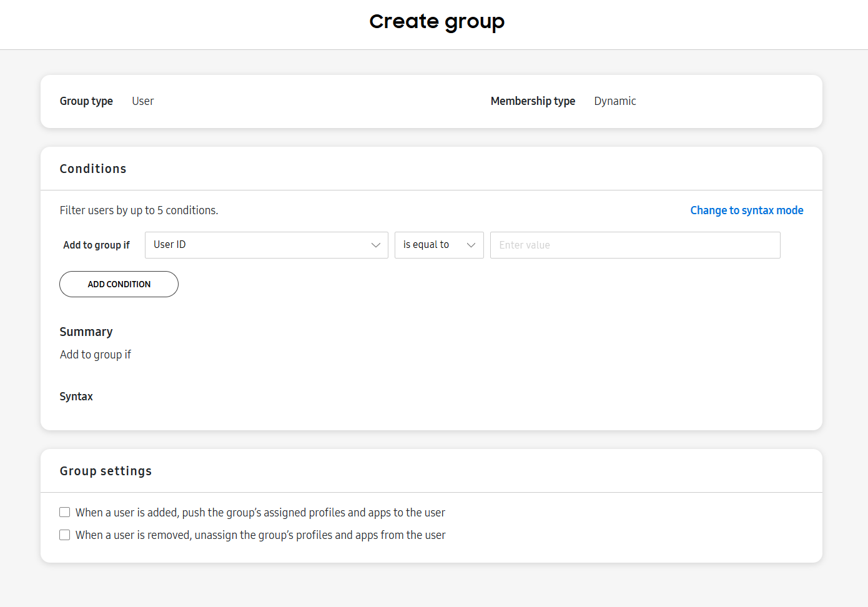
Task: Click the "Add to group if" summary text
Action: pyautogui.click(x=95, y=354)
